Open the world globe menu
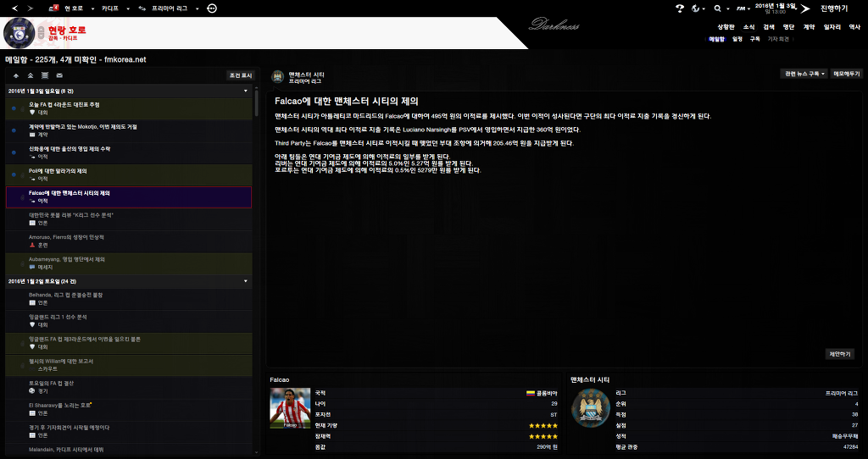This screenshot has width=868, height=459. coord(698,8)
